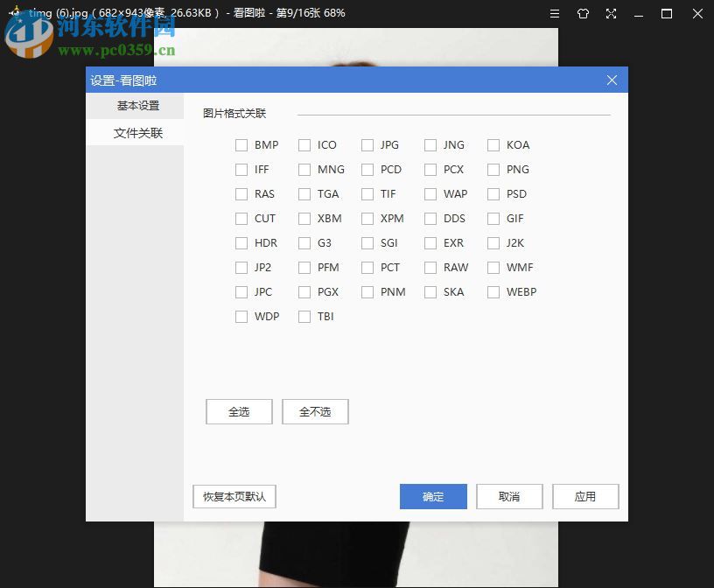Image resolution: width=714 pixels, height=588 pixels.
Task: Click the 全选 select-all button
Action: coord(238,411)
